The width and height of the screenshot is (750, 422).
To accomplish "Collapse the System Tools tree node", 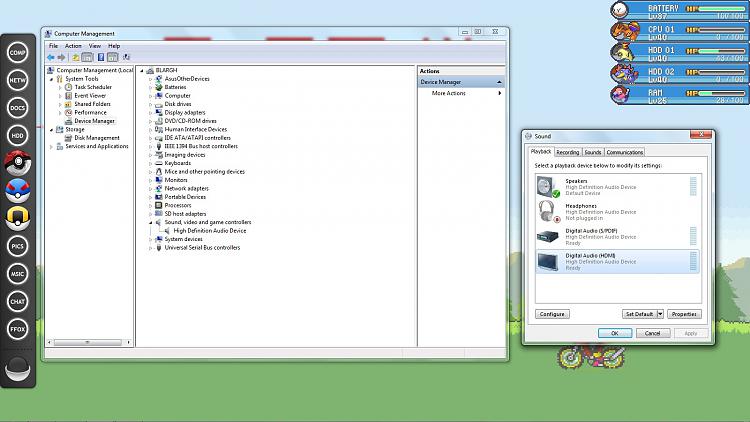I will (52, 79).
